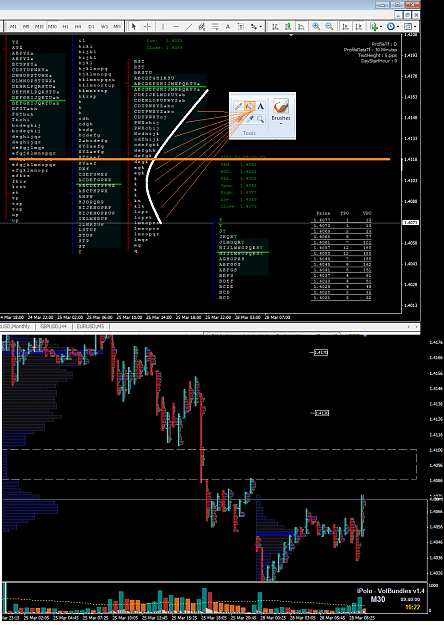Click the orange horizontal line on chart
444x625 pixels.
point(199,159)
